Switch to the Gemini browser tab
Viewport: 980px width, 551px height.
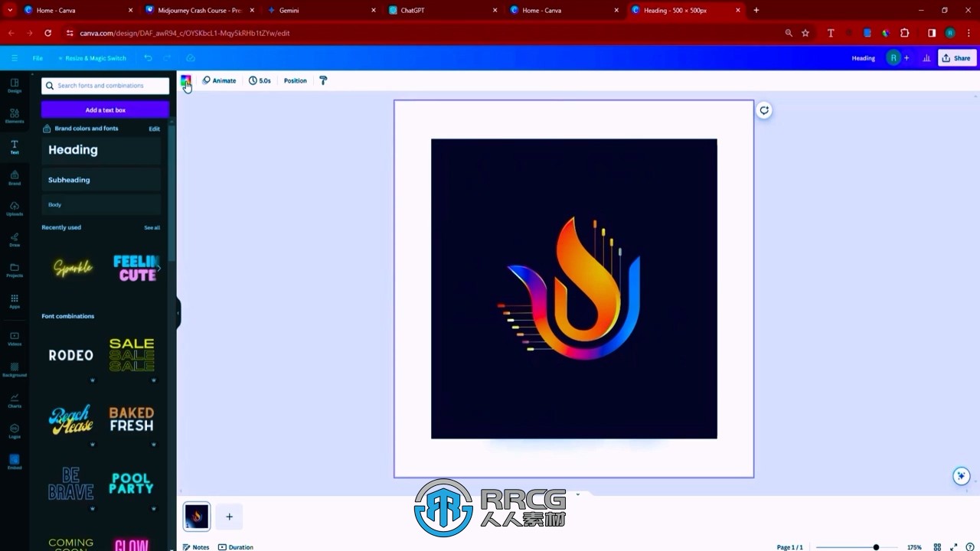(314, 10)
